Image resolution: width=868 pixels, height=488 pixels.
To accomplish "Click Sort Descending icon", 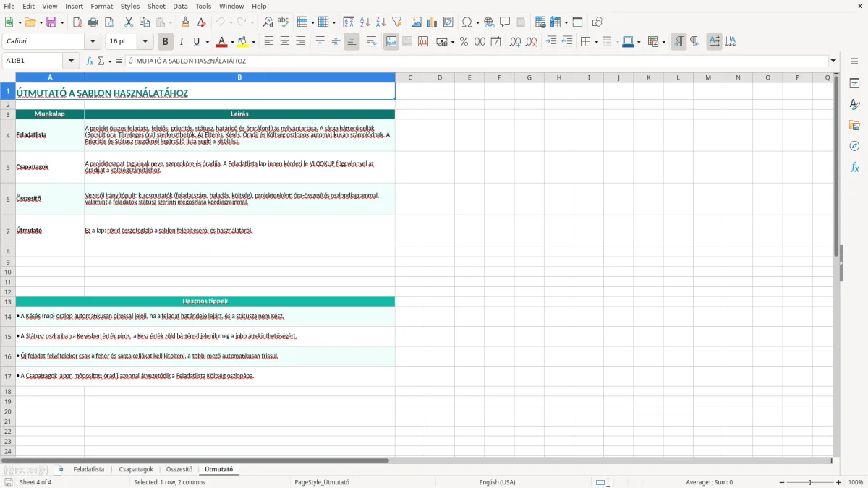I will point(381,22).
